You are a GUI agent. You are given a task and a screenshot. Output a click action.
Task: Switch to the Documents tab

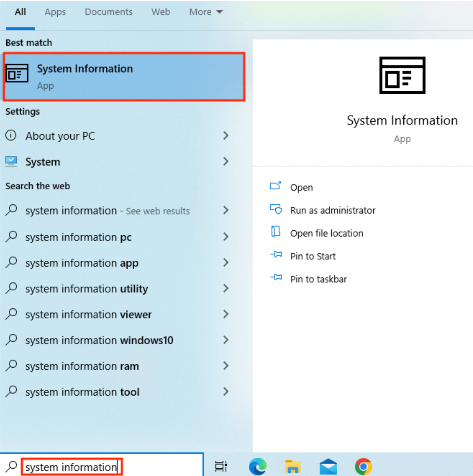pos(108,12)
